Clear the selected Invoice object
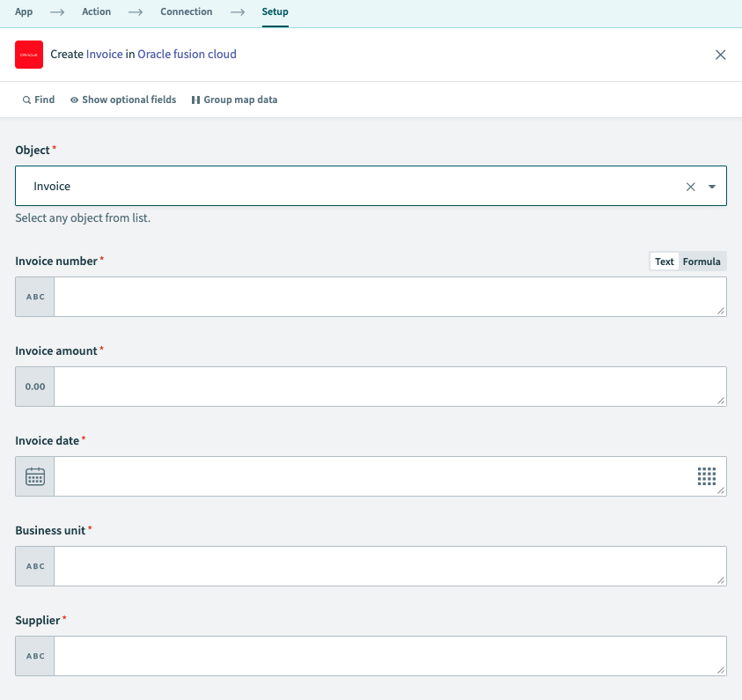The image size is (742, 700). tap(691, 186)
